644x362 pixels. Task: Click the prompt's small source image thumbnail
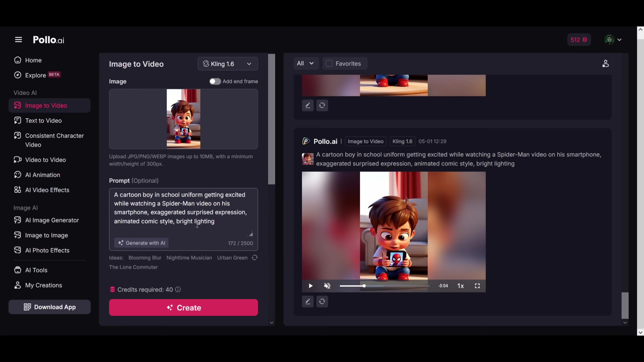click(x=307, y=159)
